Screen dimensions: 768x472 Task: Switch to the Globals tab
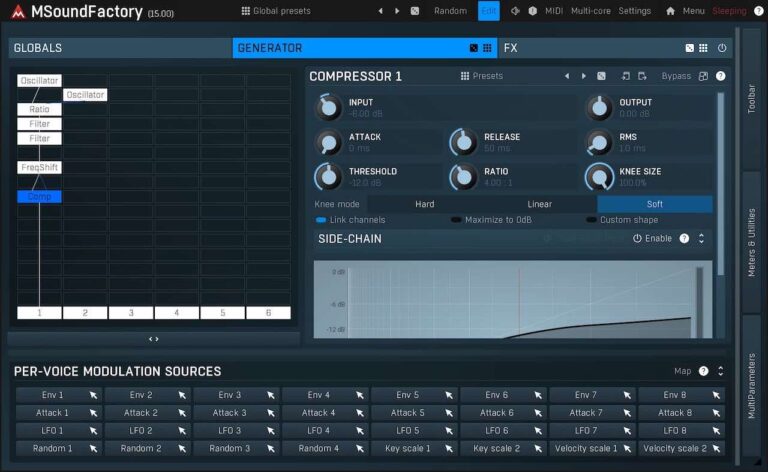[120, 48]
